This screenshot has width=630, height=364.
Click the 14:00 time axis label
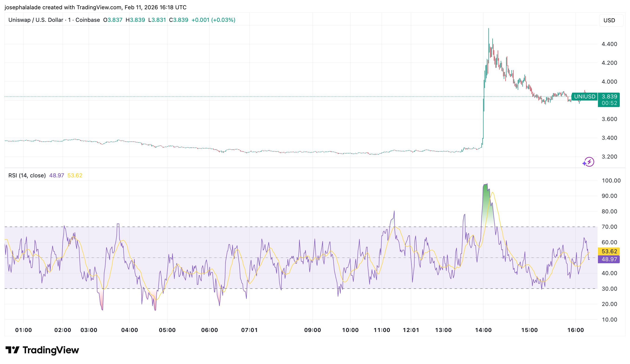[483, 330]
